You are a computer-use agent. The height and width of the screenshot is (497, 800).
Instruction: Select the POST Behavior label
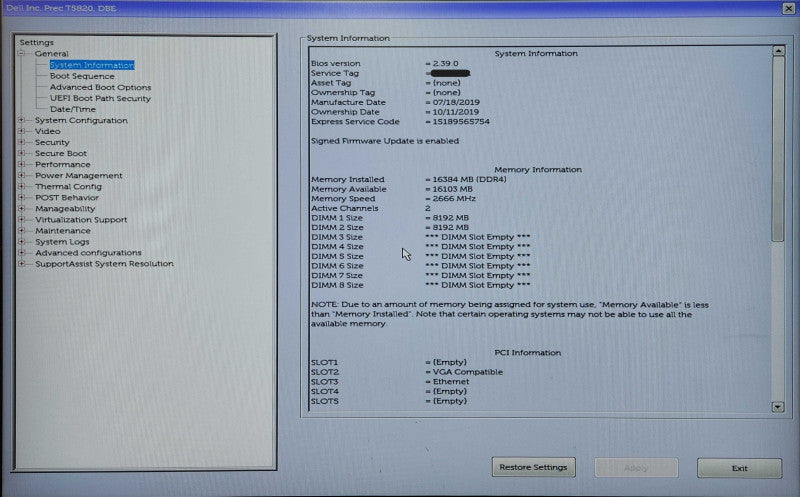tap(67, 197)
